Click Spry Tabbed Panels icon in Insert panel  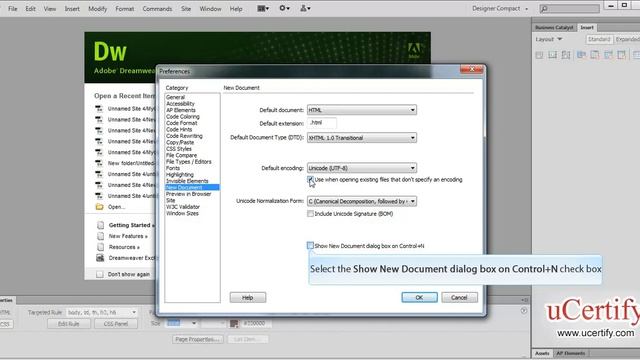[x=595, y=55]
